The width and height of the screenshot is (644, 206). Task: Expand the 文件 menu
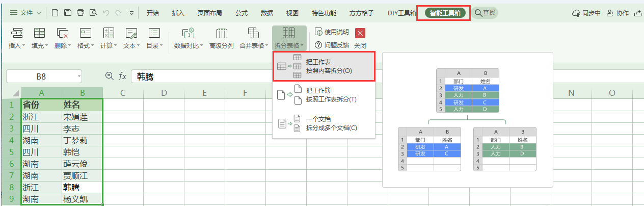click(x=26, y=13)
